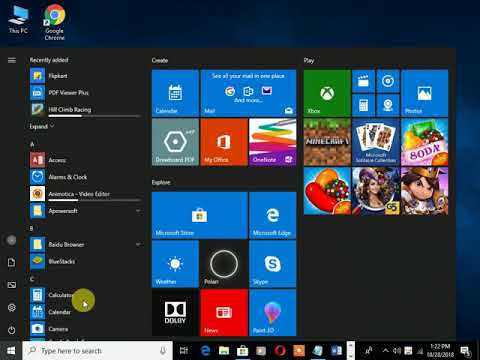Open Opera browser from the taskbar
The image size is (480, 360).
pos(280,351)
